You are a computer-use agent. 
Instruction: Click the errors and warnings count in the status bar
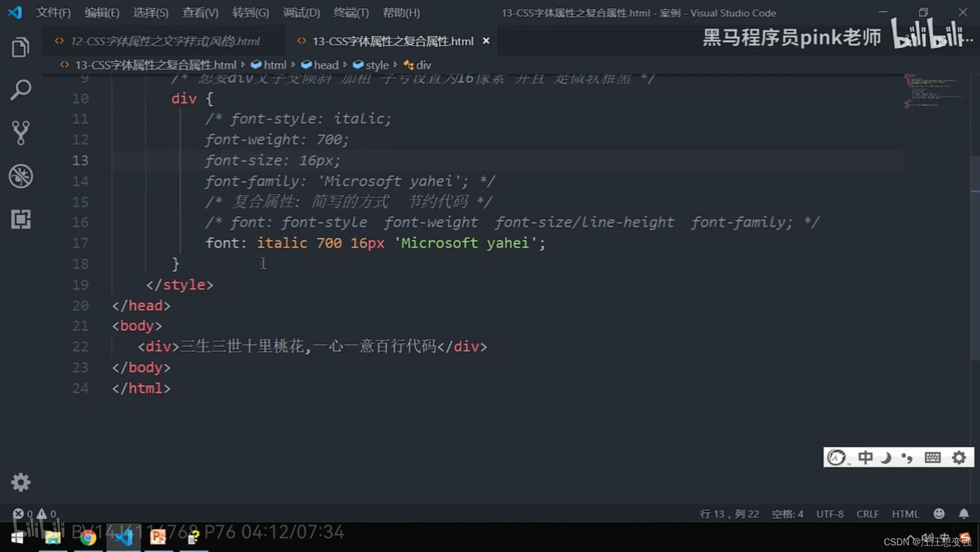[x=34, y=514]
